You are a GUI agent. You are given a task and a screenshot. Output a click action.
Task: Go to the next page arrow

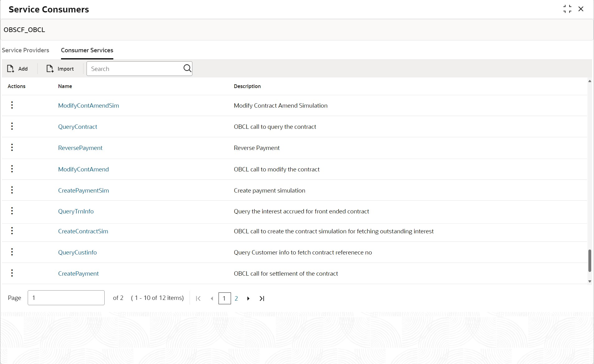point(248,298)
